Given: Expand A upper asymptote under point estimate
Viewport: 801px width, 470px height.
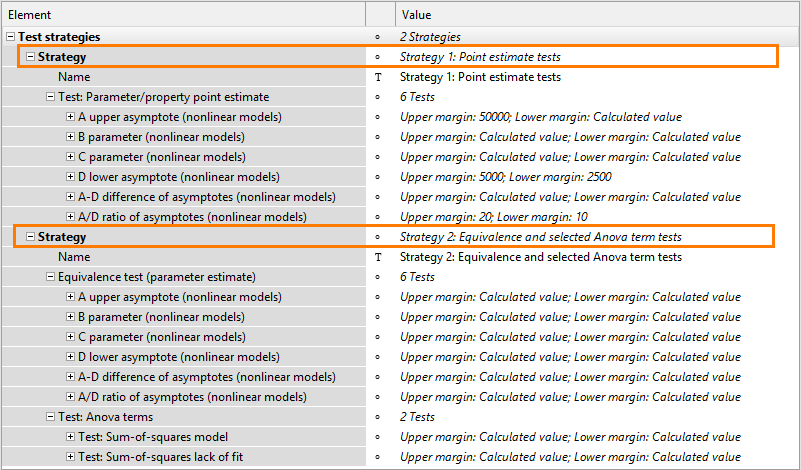Looking at the screenshot, I should point(70,116).
